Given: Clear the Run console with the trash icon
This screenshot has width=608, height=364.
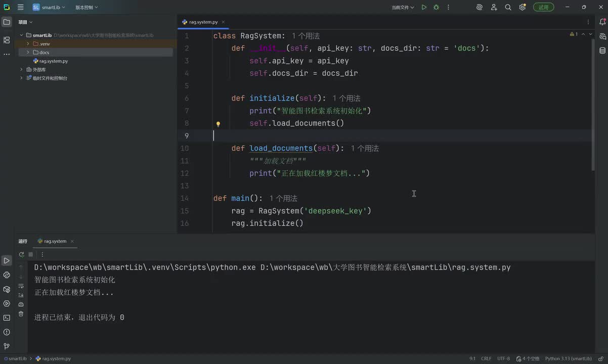Looking at the screenshot, I should [21, 314].
